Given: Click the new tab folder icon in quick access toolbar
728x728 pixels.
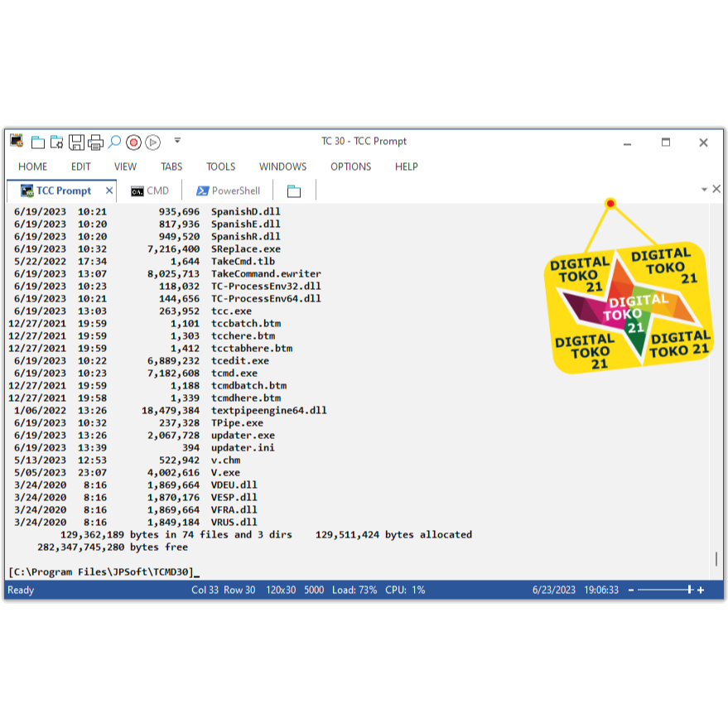Looking at the screenshot, I should [37, 142].
